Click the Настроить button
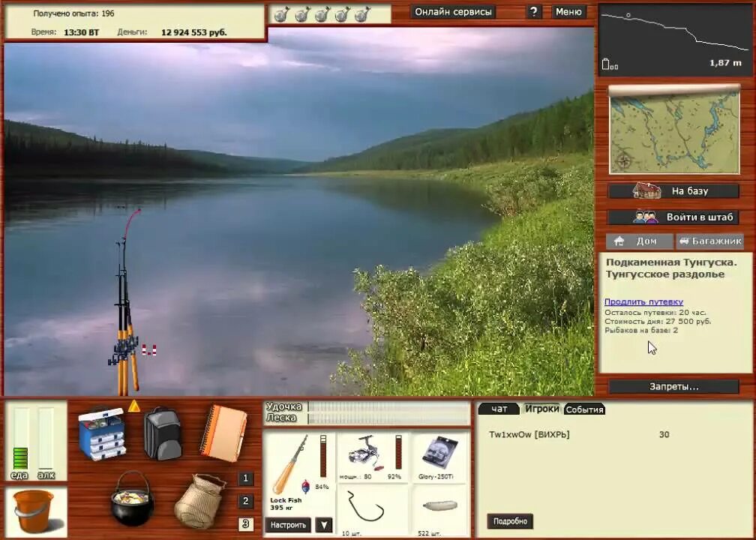 coord(288,524)
